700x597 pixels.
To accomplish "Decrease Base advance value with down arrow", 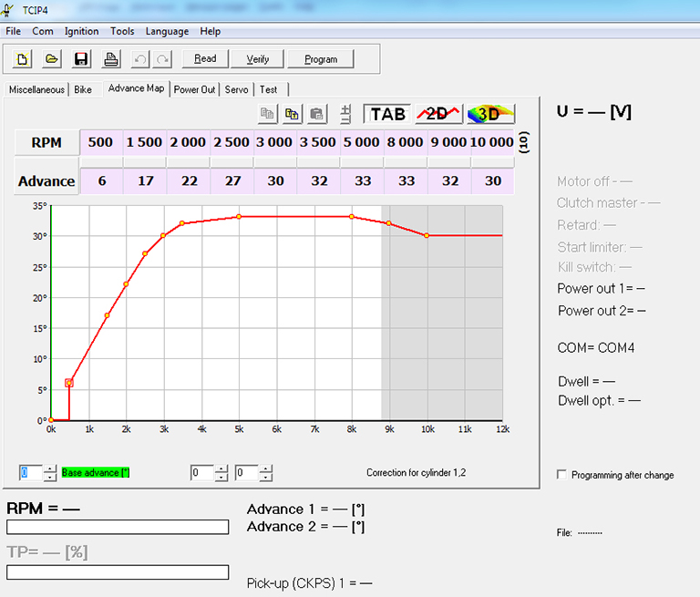I will click(x=50, y=477).
